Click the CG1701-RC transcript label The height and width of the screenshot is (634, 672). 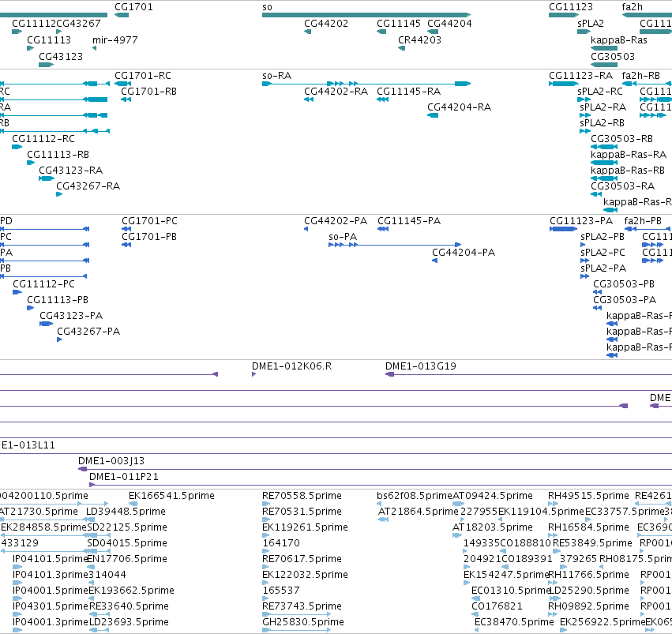(x=143, y=75)
